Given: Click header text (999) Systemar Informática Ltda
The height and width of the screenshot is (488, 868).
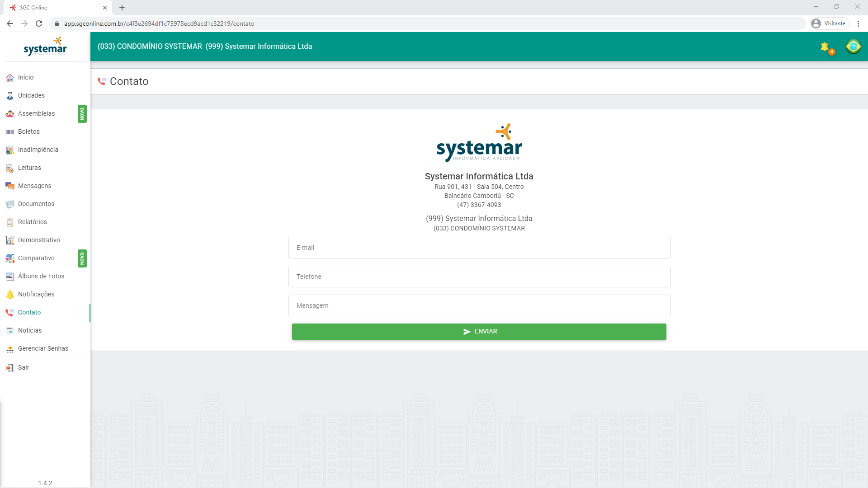Looking at the screenshot, I should coord(259,46).
